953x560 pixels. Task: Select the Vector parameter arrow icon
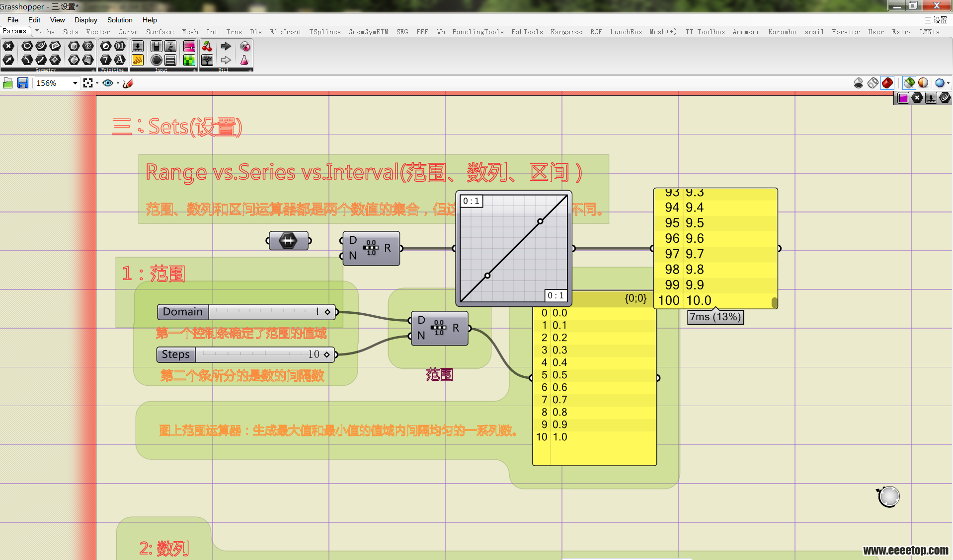tap(8, 60)
